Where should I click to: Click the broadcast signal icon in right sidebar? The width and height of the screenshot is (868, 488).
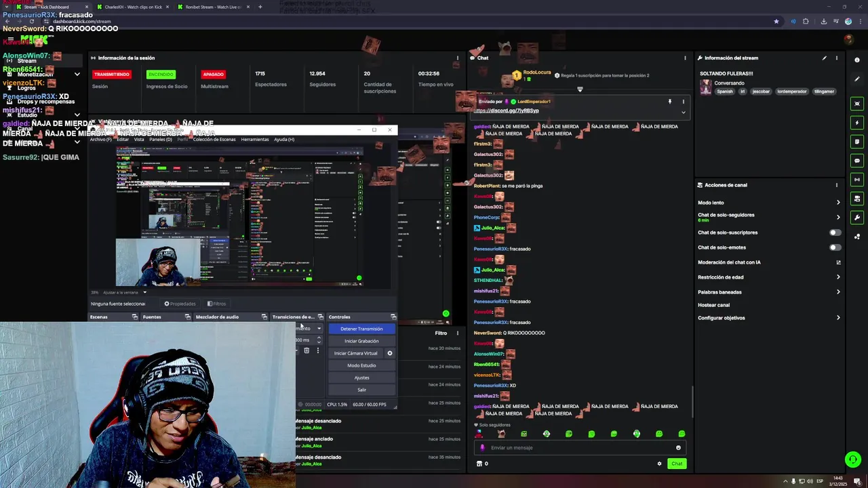pos(857,180)
